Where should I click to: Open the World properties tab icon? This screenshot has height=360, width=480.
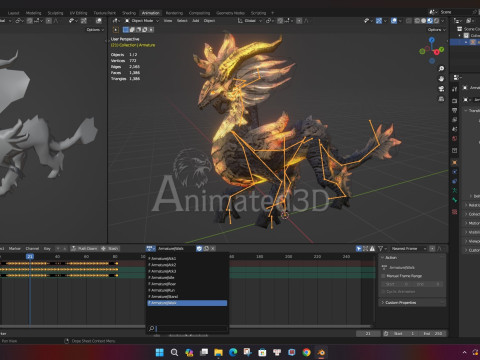(455, 138)
